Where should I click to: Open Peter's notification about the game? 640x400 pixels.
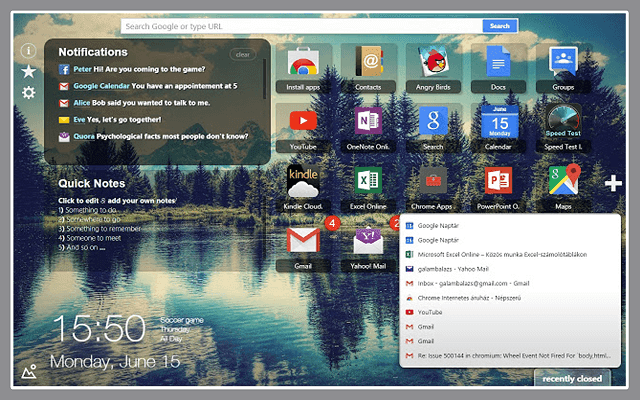coord(153,70)
